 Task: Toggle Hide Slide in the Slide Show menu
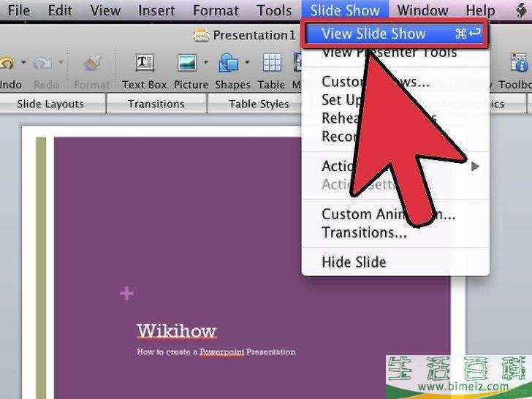click(354, 262)
